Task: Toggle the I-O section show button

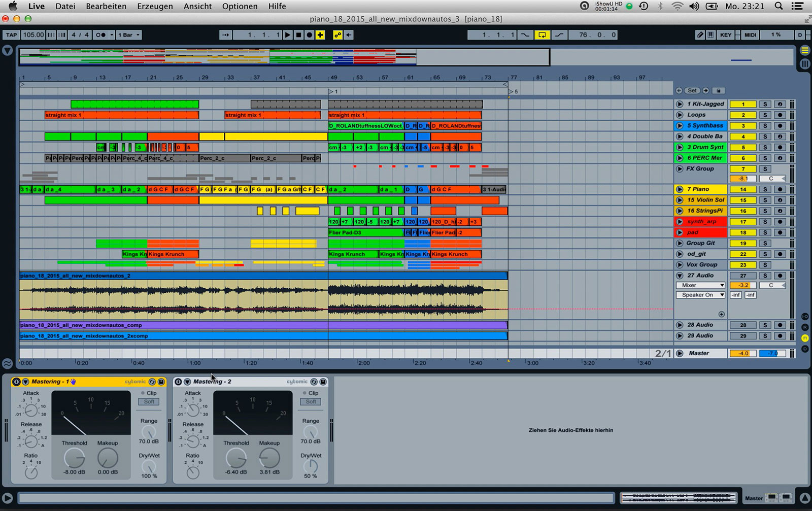Action: tap(805, 317)
